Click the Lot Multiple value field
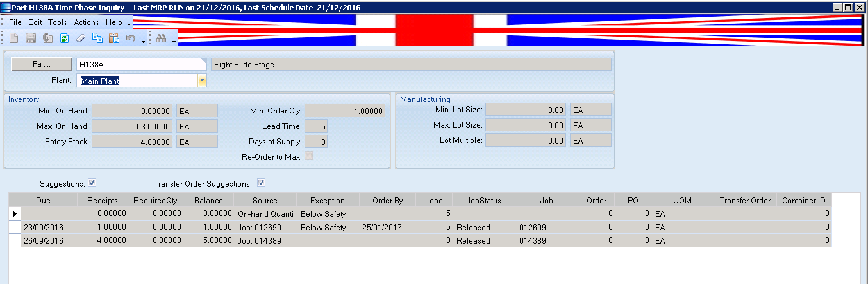 point(526,140)
